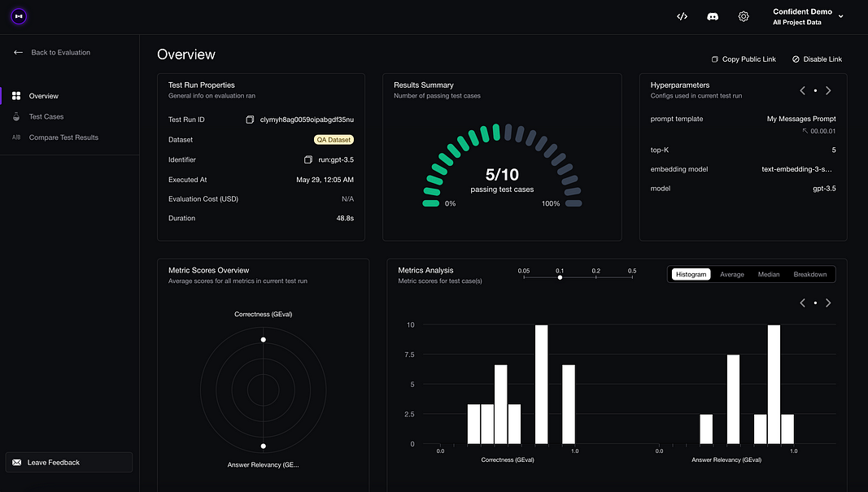Click the bin size slider handle at 0.1
The image size is (868, 492).
click(560, 277)
